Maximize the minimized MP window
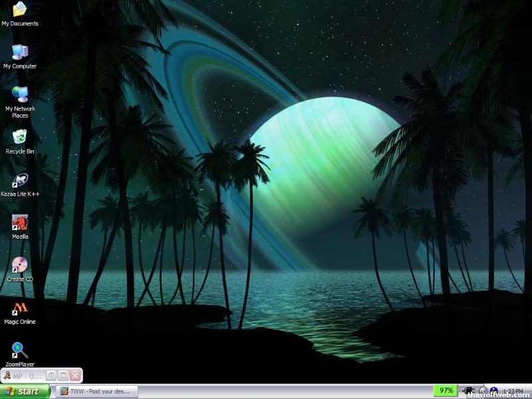This screenshot has height=399, width=532. (63, 376)
